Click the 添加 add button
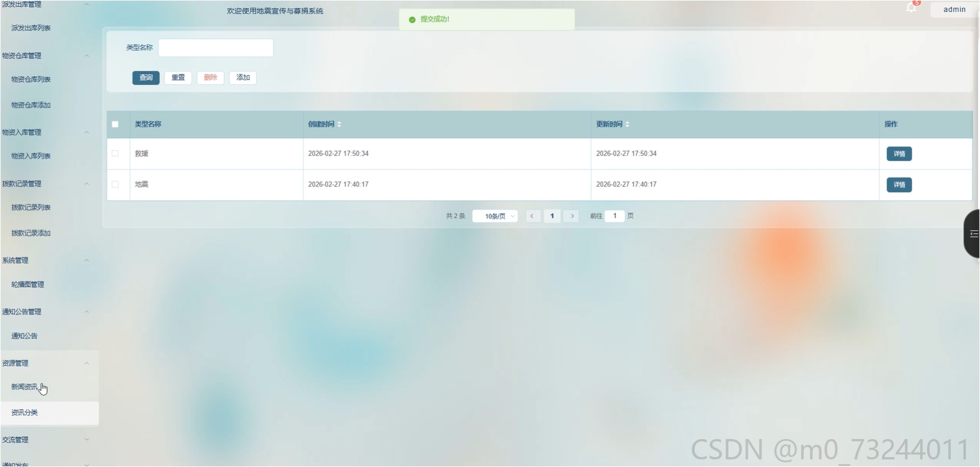Screen dimensions: 980x467 243,77
